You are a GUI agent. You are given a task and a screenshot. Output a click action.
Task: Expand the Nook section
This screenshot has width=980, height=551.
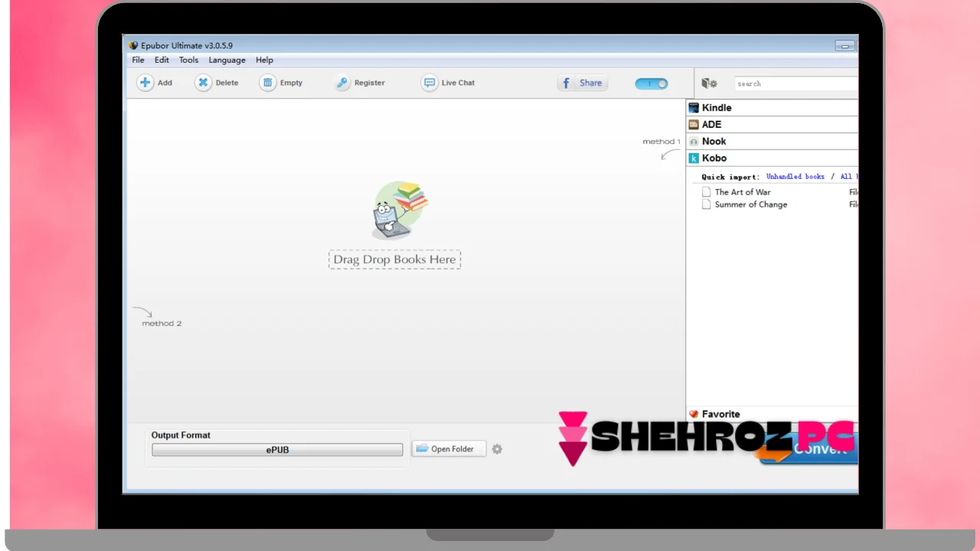(x=773, y=142)
